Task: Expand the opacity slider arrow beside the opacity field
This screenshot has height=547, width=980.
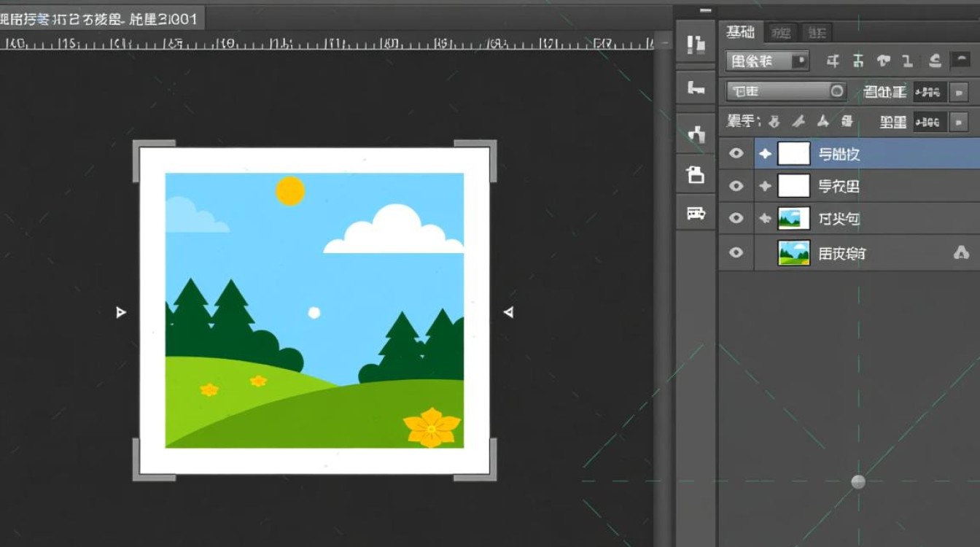Action: (959, 92)
